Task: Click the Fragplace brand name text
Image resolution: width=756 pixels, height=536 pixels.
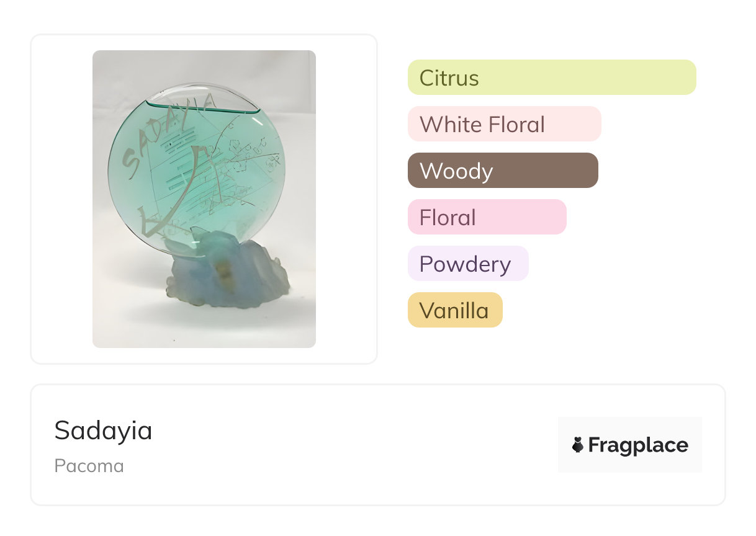Action: point(638,445)
